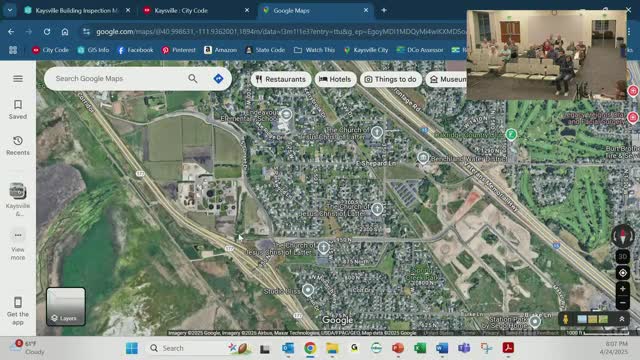The width and height of the screenshot is (640, 360).
Task: Open the Recents panel
Action: (x=18, y=145)
